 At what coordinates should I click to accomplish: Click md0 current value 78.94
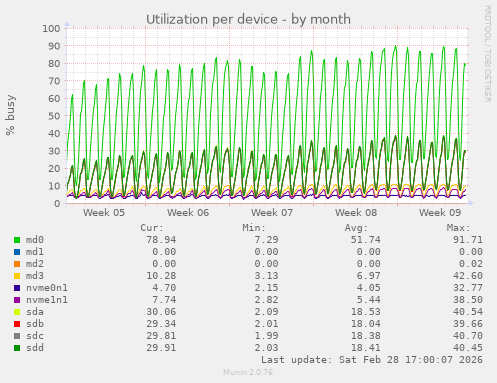click(161, 240)
